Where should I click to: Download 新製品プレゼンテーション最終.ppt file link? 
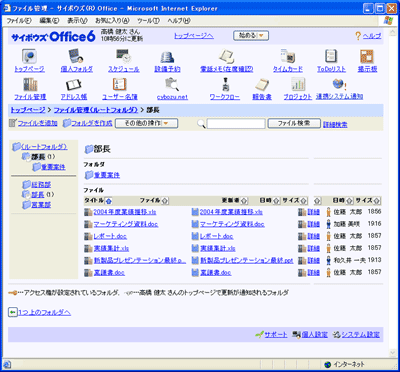tap(247, 260)
